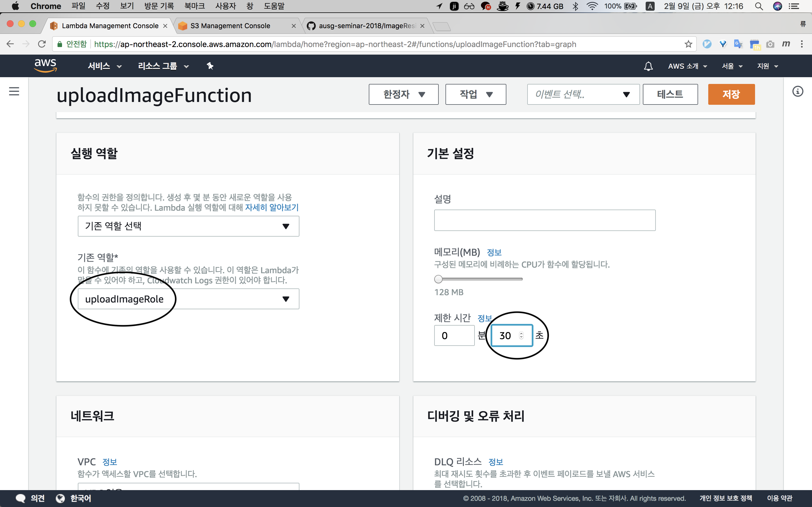Screen dimensions: 812x507
Task: Click the seconds timeout stepper field
Action: coord(511,335)
